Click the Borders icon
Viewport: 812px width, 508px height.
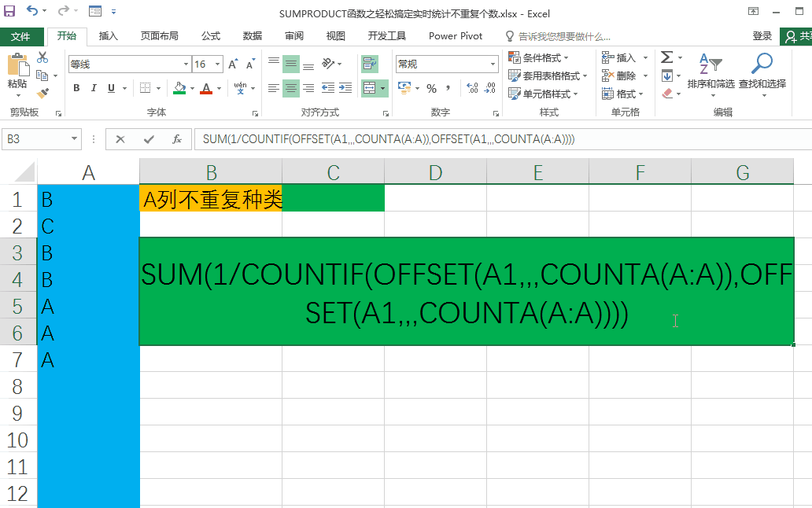[146, 88]
